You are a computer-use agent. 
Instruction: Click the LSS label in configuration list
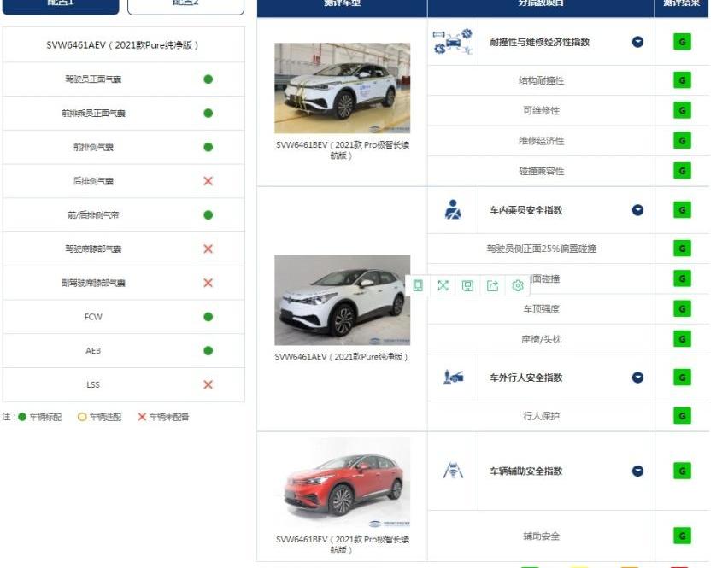[x=93, y=384]
